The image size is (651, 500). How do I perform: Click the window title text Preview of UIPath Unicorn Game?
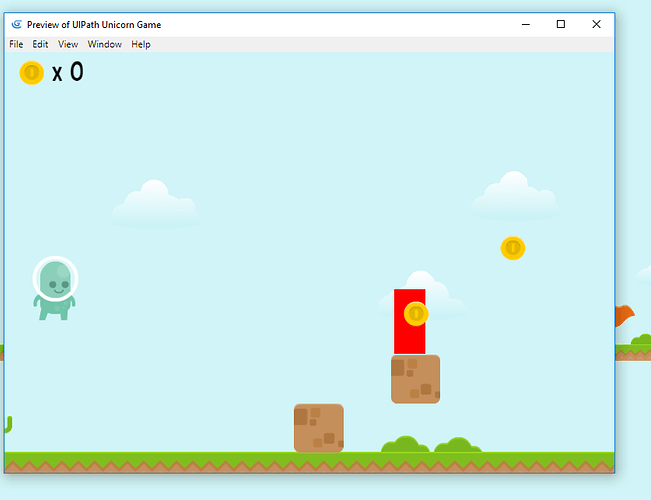(94, 25)
